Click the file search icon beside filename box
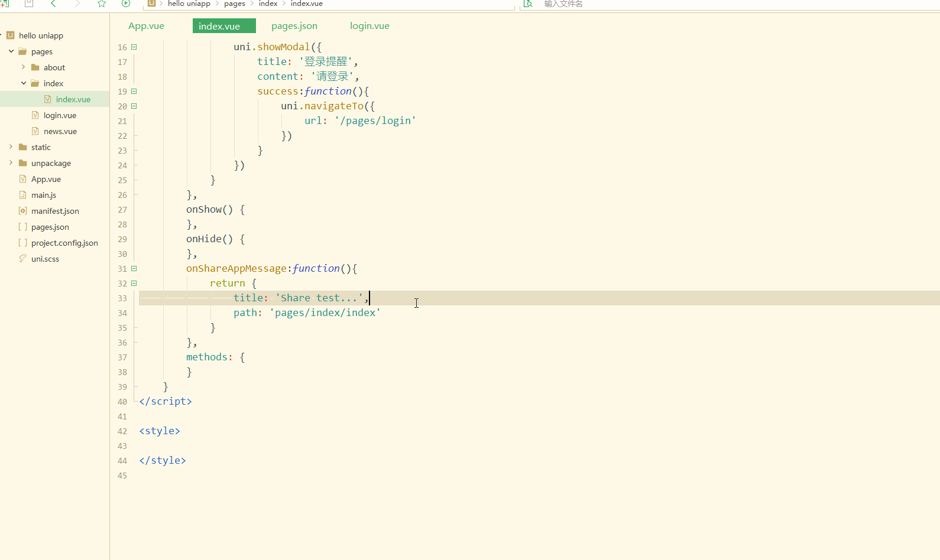 pyautogui.click(x=529, y=4)
